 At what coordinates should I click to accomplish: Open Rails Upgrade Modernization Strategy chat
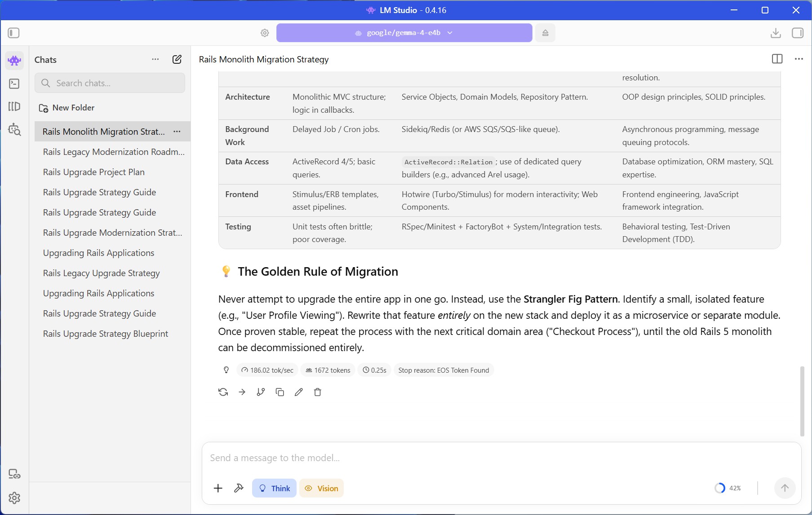coord(113,233)
